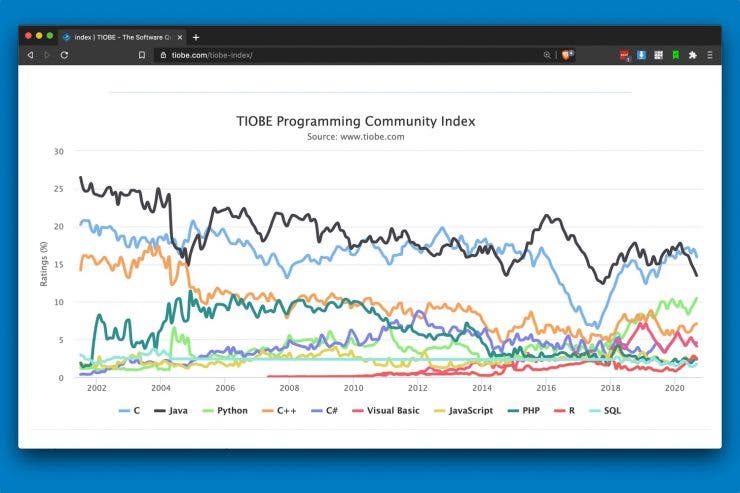Click the '15' y-axis label
The width and height of the screenshot is (740, 493).
tap(59, 265)
